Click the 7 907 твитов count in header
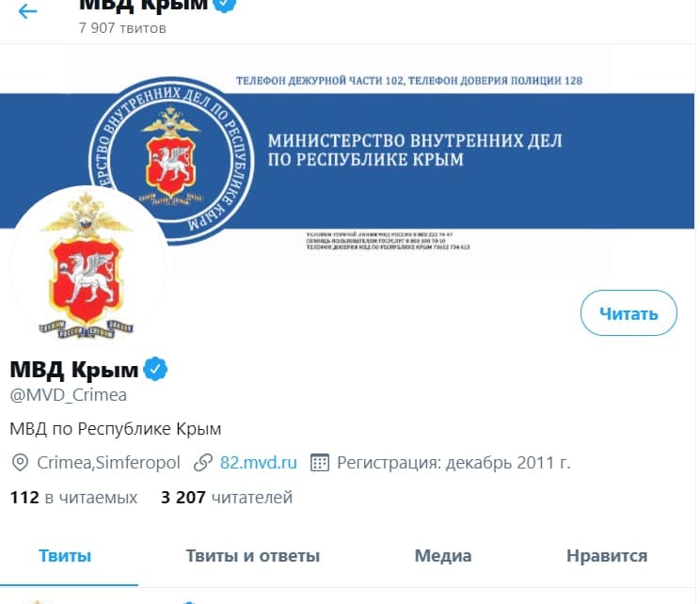The width and height of the screenshot is (700, 604). tap(122, 28)
